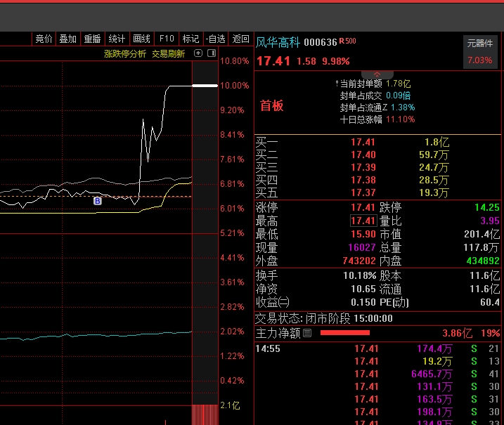Click 内盘 value 434892
The image size is (504, 425).
click(483, 261)
